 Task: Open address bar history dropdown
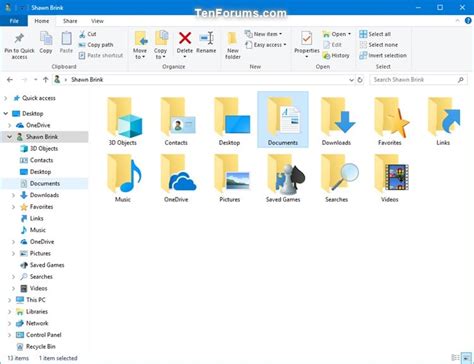tap(351, 80)
